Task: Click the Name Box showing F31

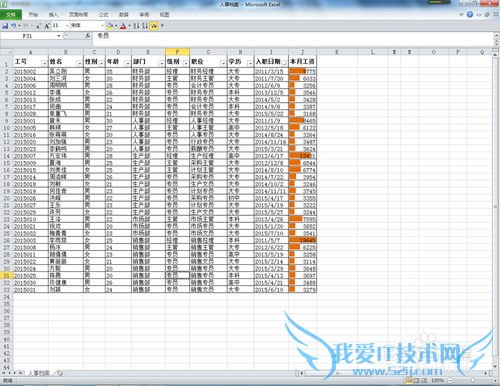Action: coord(28,36)
